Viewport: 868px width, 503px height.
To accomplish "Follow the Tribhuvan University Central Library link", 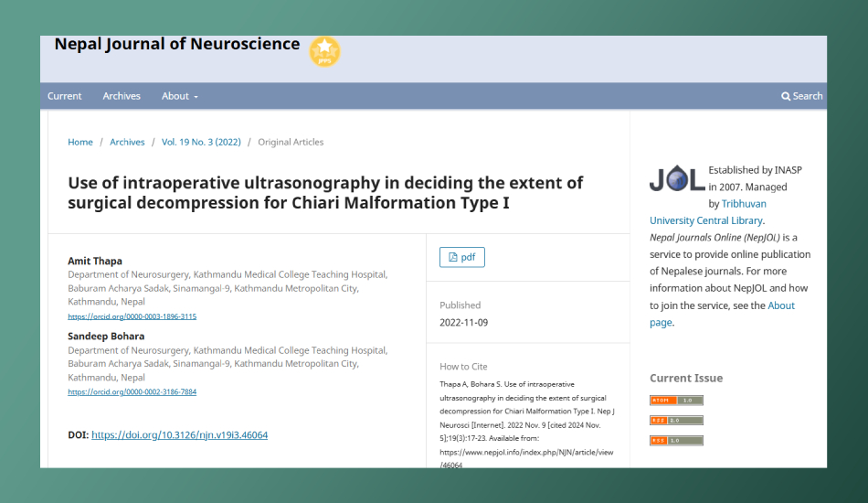I will pos(708,212).
